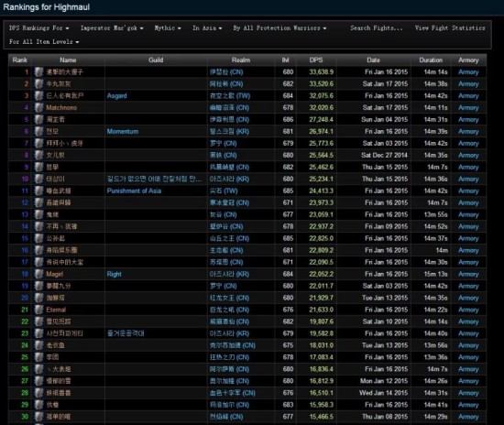The height and width of the screenshot is (425, 504).
Task: Sort the table by the DPS column header
Action: point(316,60)
